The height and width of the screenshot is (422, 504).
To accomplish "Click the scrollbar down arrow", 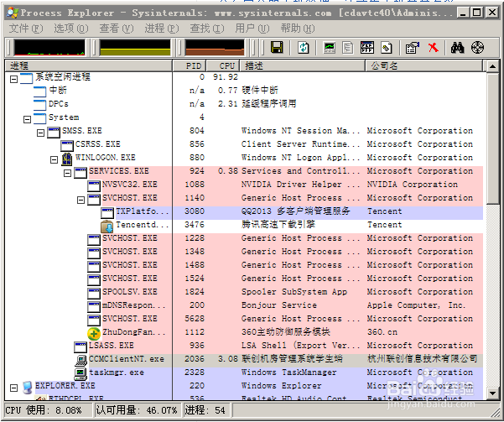I will click(x=492, y=393).
